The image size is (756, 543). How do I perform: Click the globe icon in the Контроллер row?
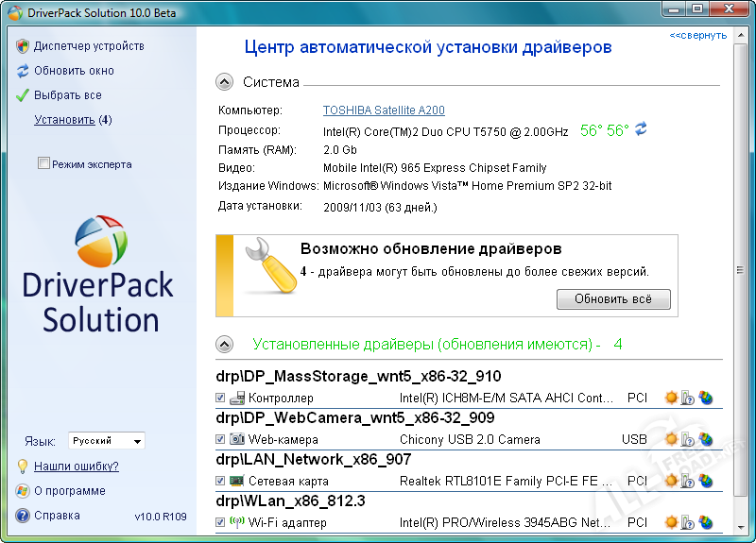click(705, 399)
